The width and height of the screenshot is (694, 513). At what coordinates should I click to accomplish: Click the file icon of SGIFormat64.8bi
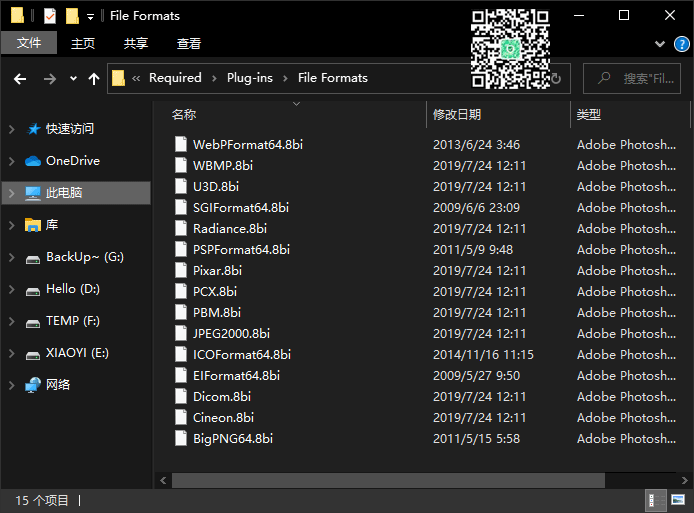tap(181, 207)
